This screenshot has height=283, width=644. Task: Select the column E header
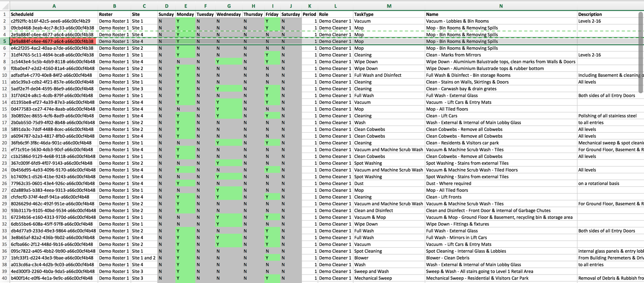pyautogui.click(x=185, y=6)
